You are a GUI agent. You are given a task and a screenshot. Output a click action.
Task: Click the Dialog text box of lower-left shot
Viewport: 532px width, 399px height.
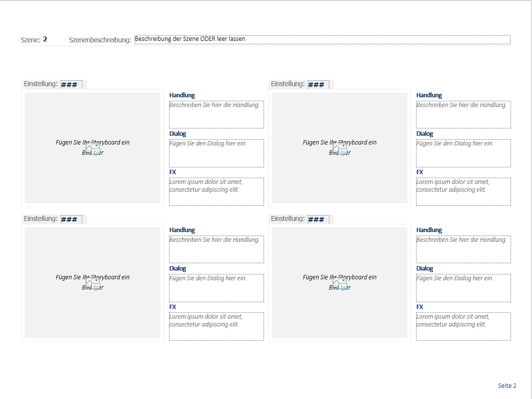coord(216,288)
